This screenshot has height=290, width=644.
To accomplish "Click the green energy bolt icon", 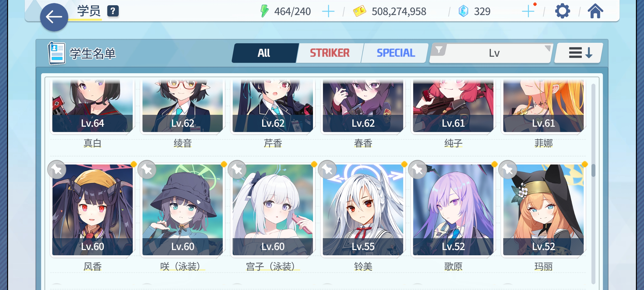I will 264,11.
